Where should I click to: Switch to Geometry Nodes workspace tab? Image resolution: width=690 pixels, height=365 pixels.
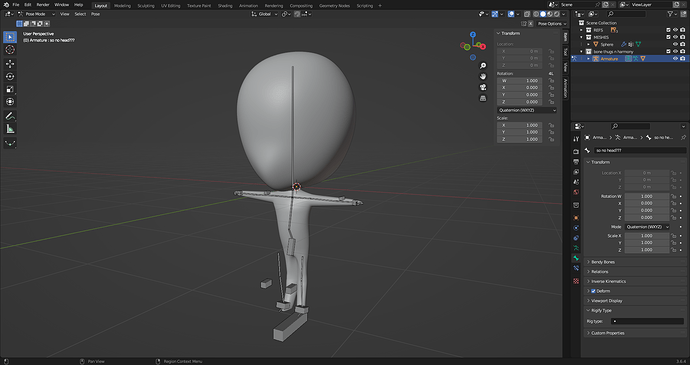[x=334, y=6]
